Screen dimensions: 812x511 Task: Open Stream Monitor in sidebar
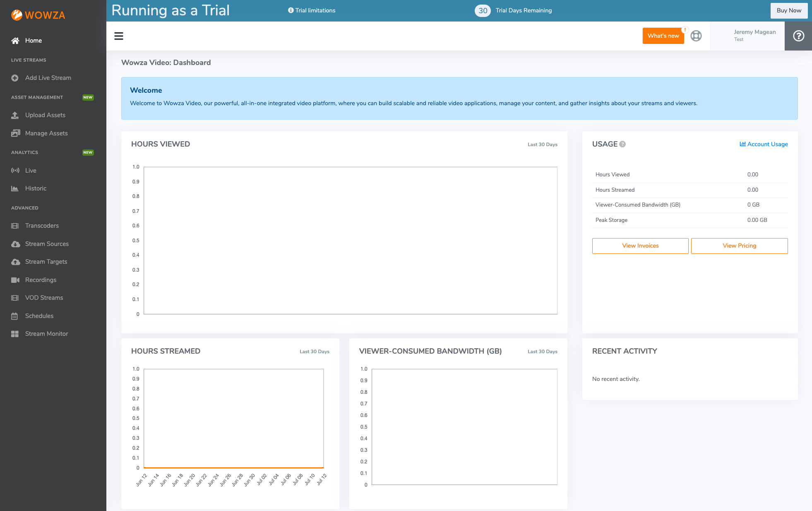pos(46,334)
